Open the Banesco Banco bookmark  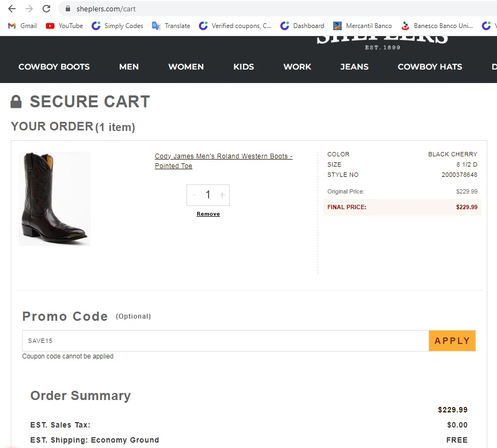coord(437,26)
